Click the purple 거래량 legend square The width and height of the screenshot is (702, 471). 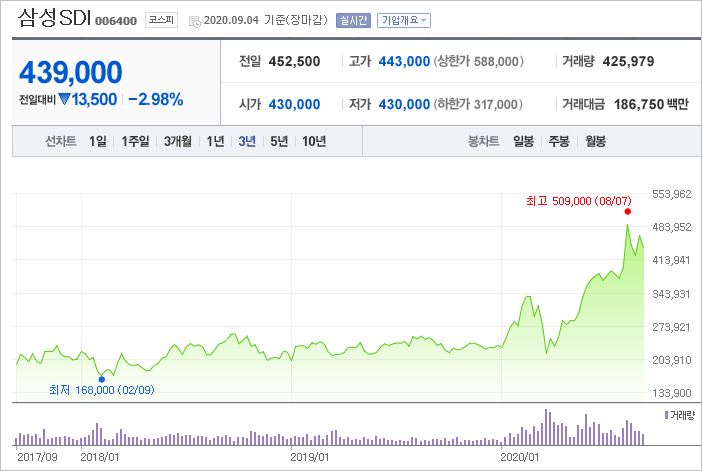(667, 415)
